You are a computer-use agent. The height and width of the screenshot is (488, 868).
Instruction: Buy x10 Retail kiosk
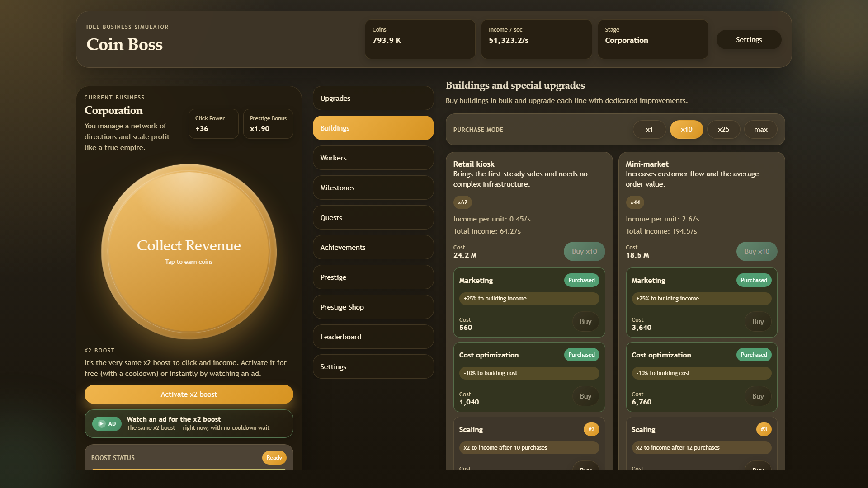coord(584,252)
